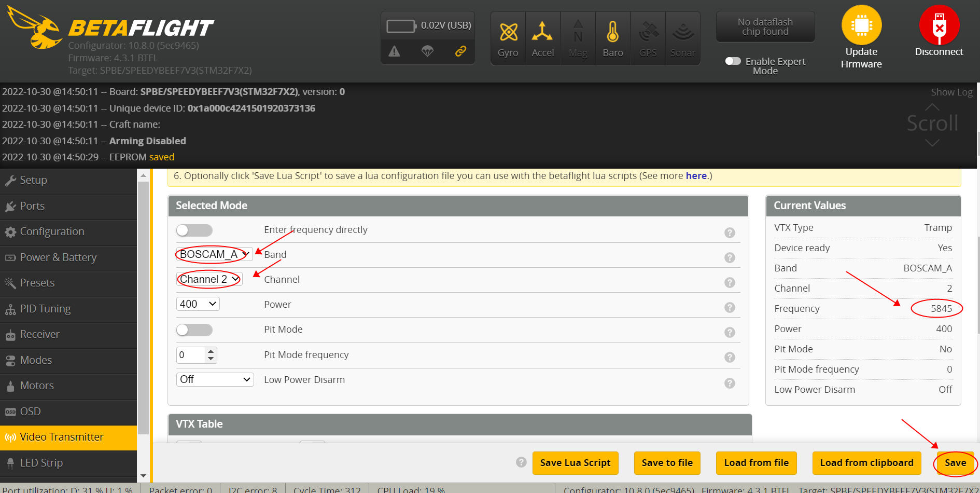Image resolution: width=980 pixels, height=493 pixels.
Task: Increase Pit Mode frequency with stepper
Action: tap(211, 351)
